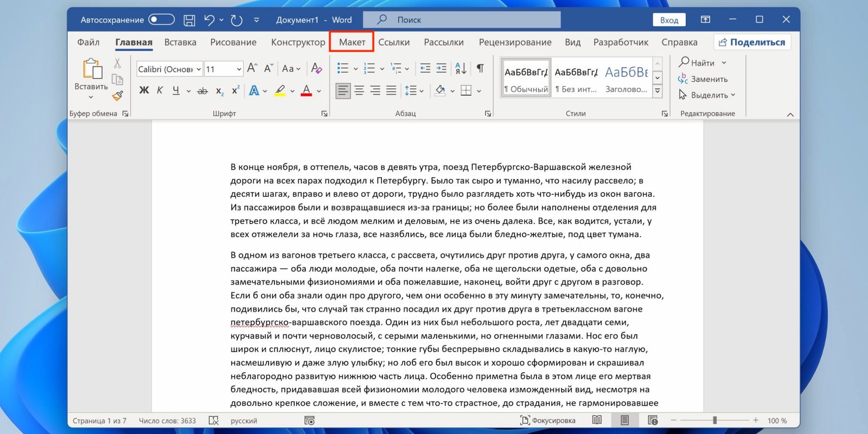Click the Поделиться share button
The image size is (868, 434).
[752, 42]
